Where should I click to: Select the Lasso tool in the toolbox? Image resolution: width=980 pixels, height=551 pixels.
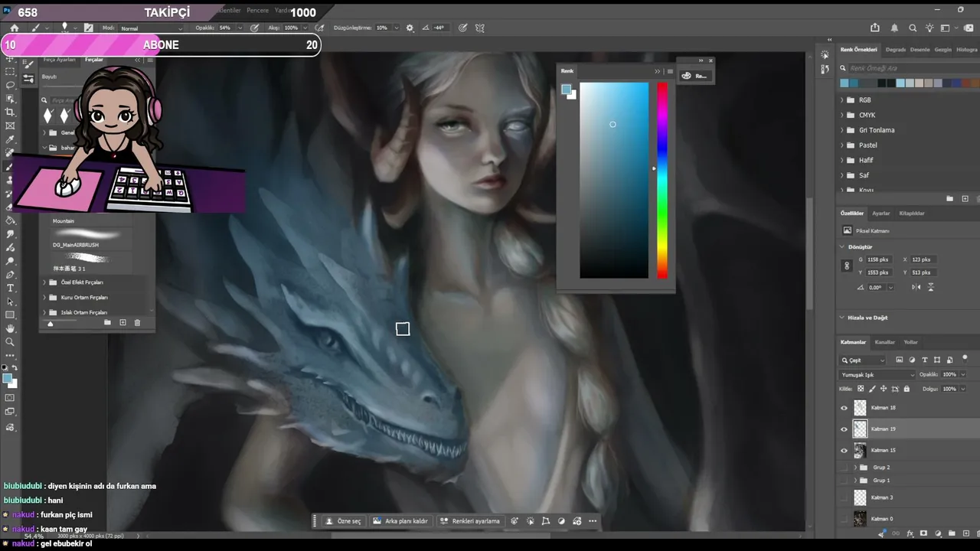10,85
